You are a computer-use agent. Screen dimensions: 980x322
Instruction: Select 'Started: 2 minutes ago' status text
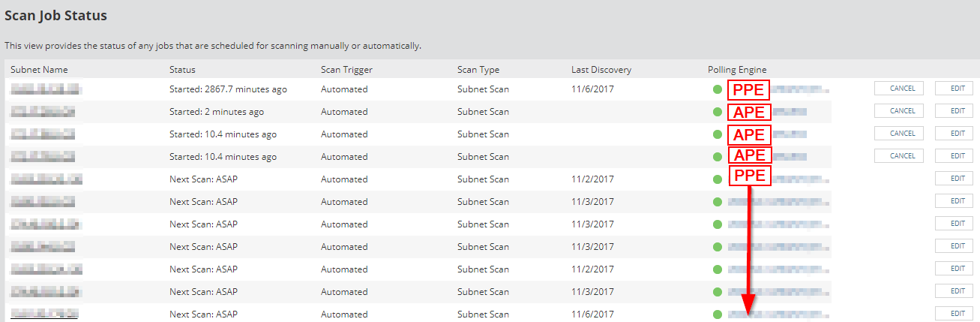216,112
